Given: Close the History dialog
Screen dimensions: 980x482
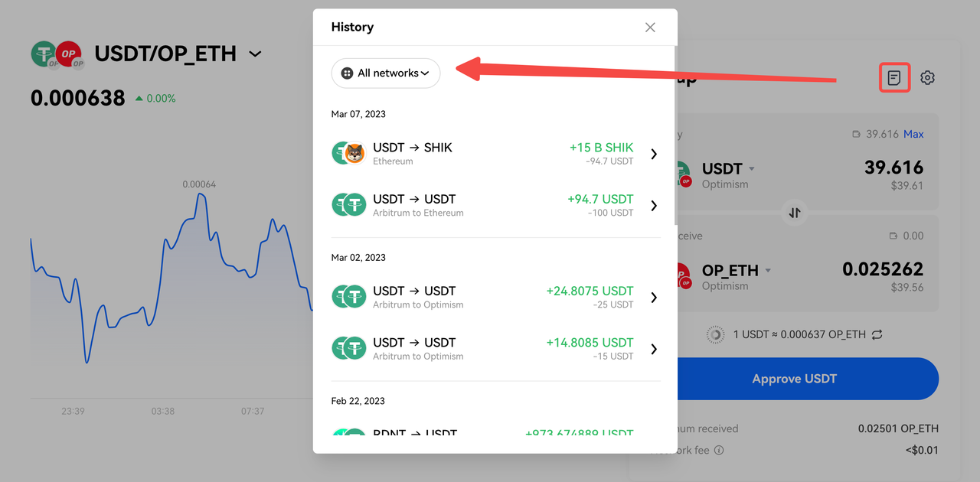Looking at the screenshot, I should pos(650,28).
